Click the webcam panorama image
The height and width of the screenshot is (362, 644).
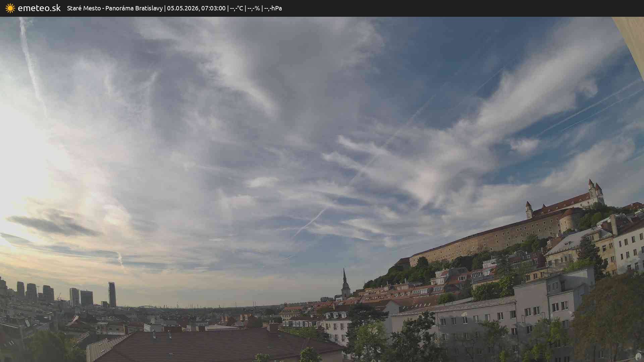coord(322,189)
